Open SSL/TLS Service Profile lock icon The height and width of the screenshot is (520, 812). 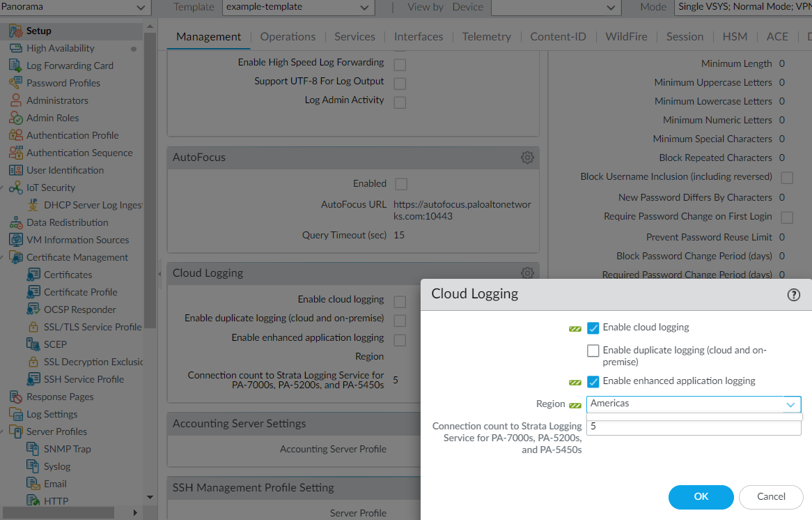(x=33, y=327)
